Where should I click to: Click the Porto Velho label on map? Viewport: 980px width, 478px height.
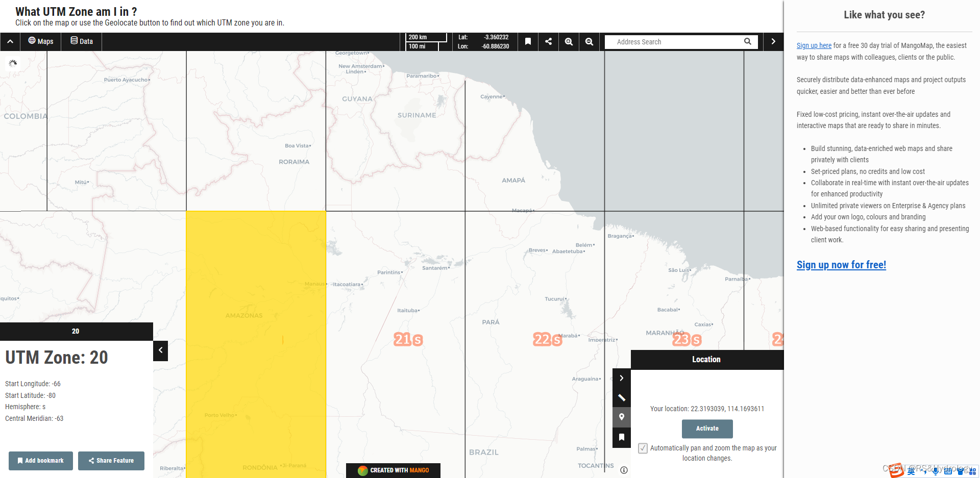(x=219, y=415)
